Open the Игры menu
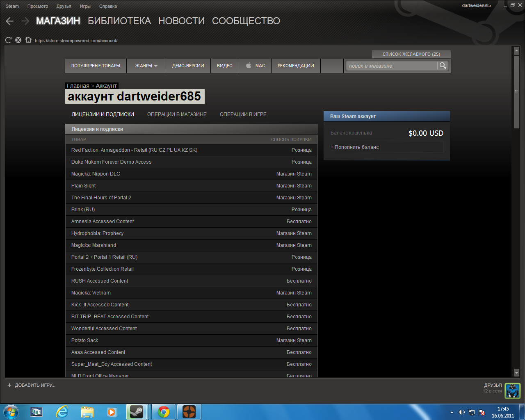This screenshot has width=525, height=420. point(85,6)
